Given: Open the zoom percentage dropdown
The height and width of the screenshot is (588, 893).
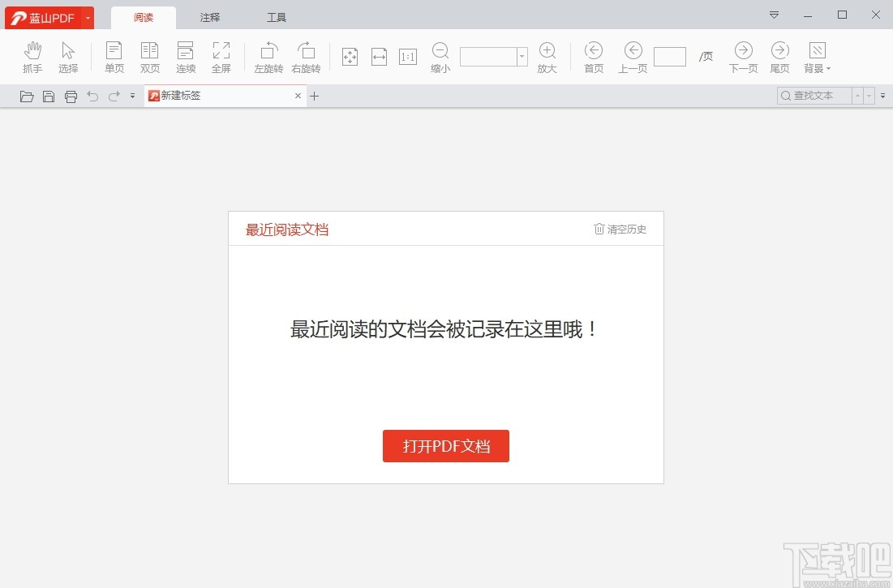Looking at the screenshot, I should (522, 56).
